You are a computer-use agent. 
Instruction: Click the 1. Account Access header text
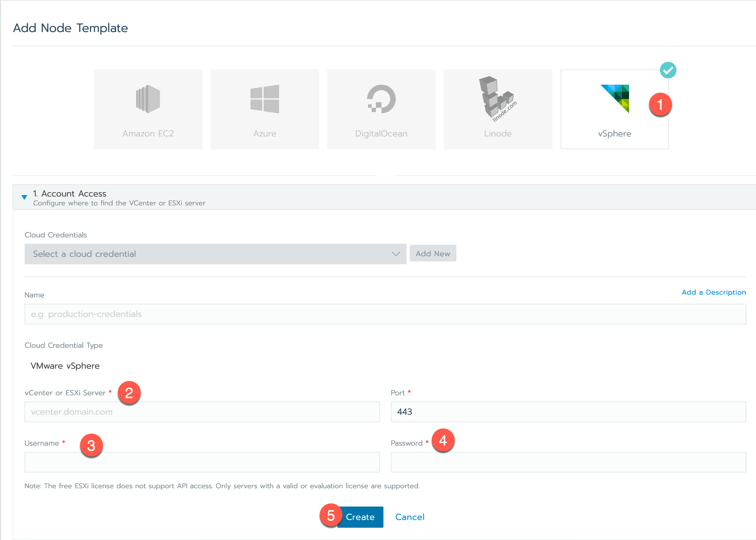pyautogui.click(x=69, y=194)
